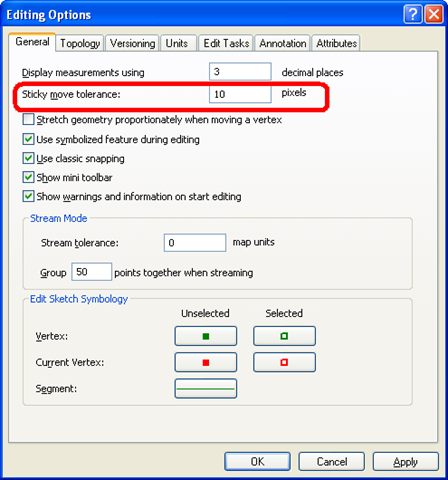
Task: Click the 'Display measurements using' label
Action: (83, 72)
